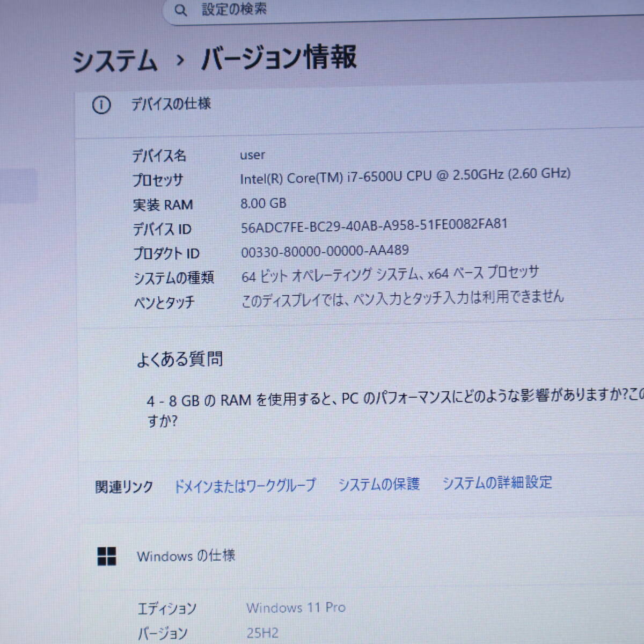Viewport: 644px width, 644px height.
Task: Click the 実装 RAM label
Action: click(163, 204)
